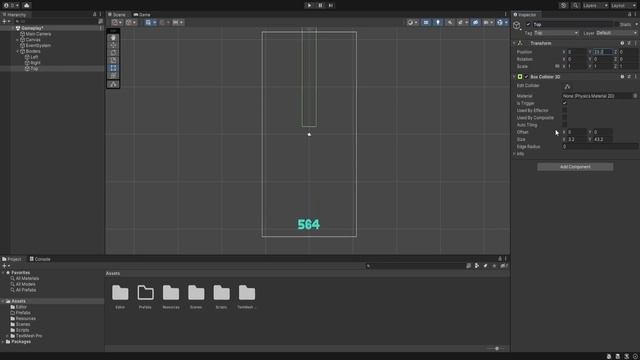Click the Add Component button
The width and height of the screenshot is (640, 360).
575,167
